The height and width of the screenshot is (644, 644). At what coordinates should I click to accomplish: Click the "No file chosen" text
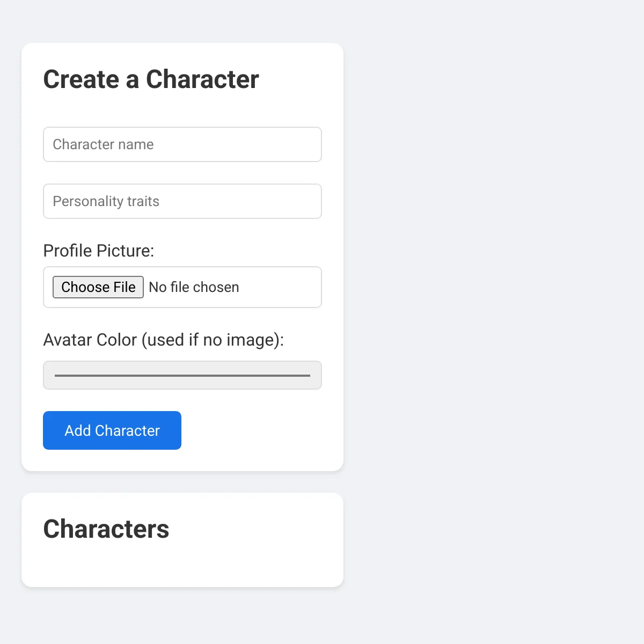click(194, 287)
